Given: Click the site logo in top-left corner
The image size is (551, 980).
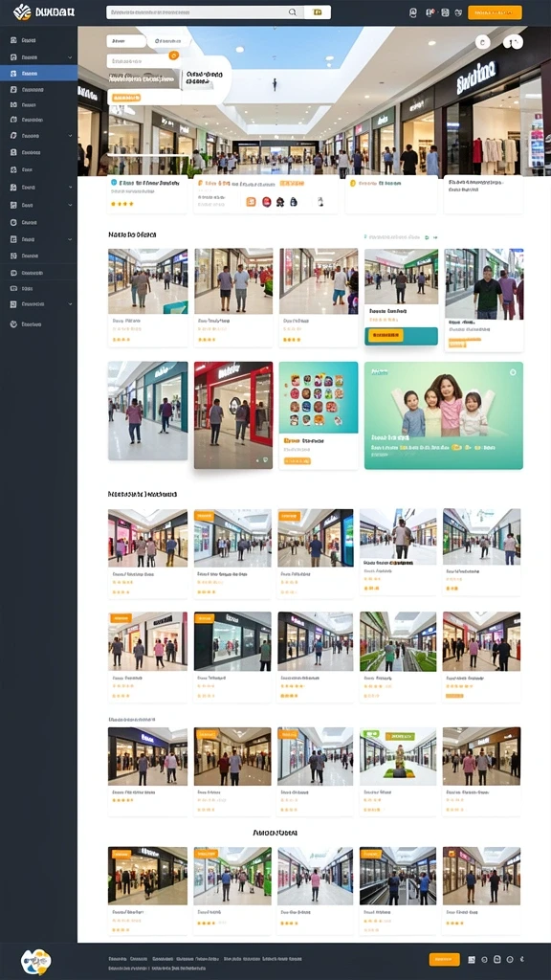Looking at the screenshot, I should click(x=22, y=11).
